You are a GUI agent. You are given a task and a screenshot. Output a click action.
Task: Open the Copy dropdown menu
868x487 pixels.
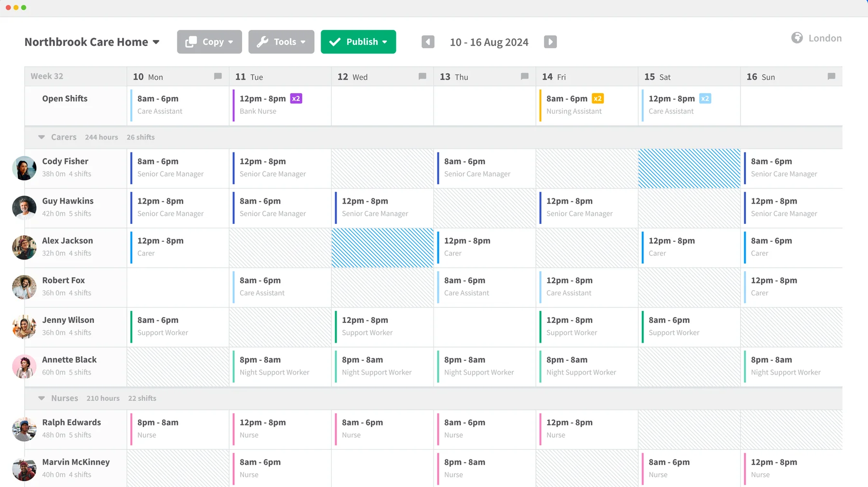click(209, 42)
